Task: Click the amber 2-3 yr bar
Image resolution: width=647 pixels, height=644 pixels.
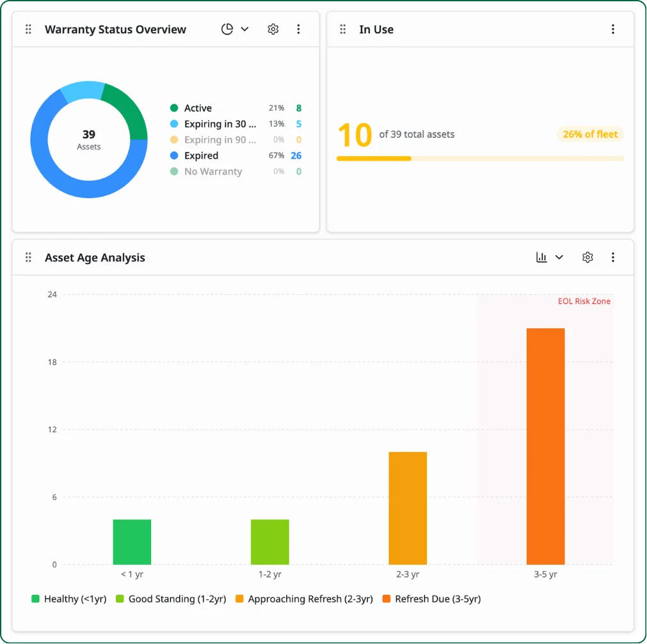Action: [408, 508]
